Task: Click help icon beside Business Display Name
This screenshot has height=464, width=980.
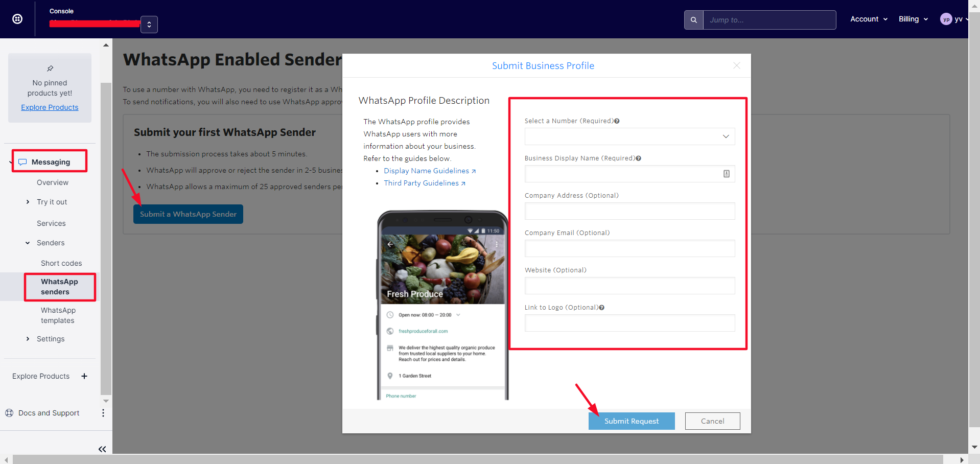Action: pyautogui.click(x=638, y=158)
